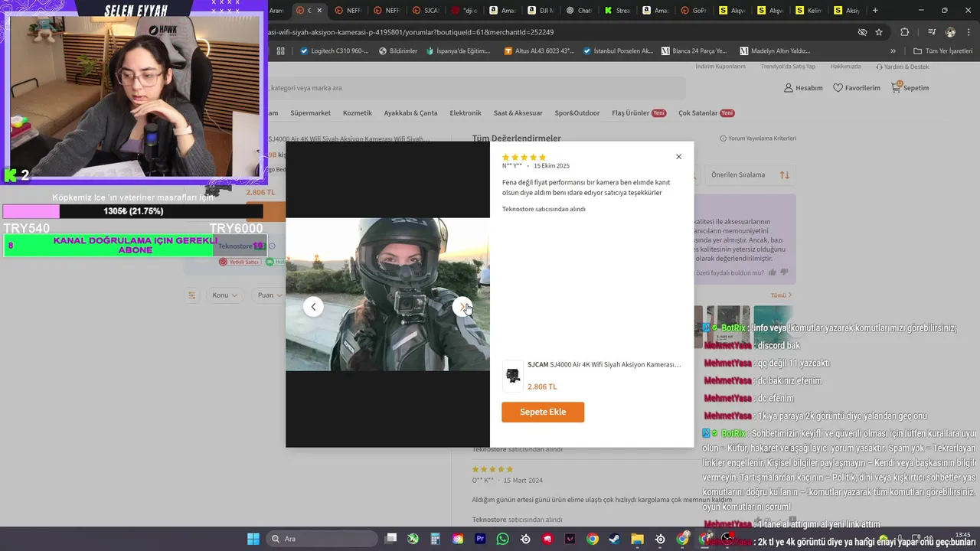
Task: Open the media control icon in toolbar
Action: click(932, 32)
